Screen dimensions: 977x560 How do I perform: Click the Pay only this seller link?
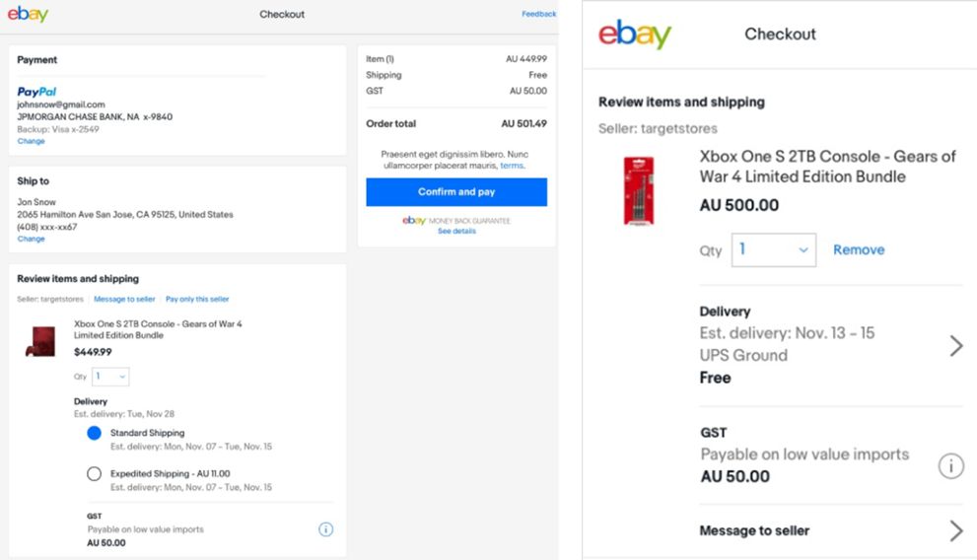point(197,299)
